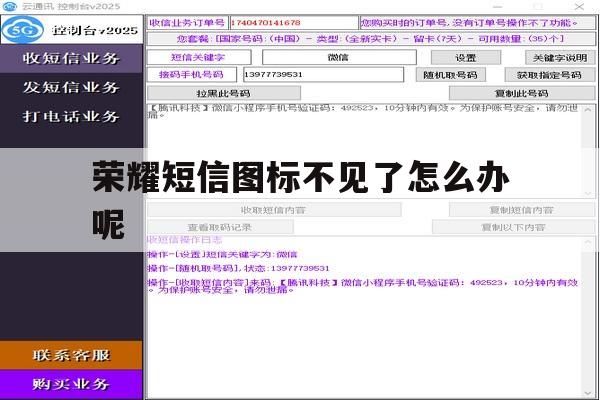The height and width of the screenshot is (400, 600).
Task: Minimize the 云通讯 控制台 window
Action: point(497,7)
